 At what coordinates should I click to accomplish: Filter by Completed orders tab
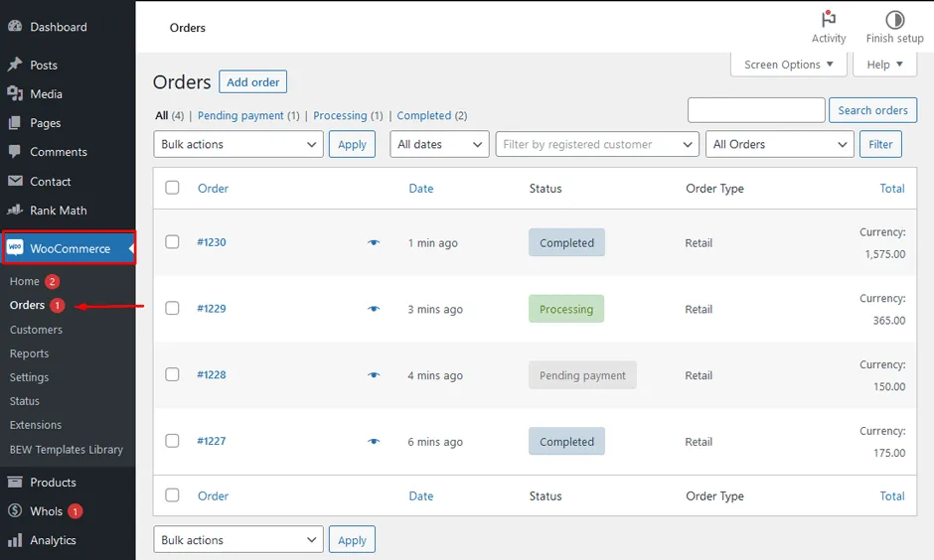(424, 115)
